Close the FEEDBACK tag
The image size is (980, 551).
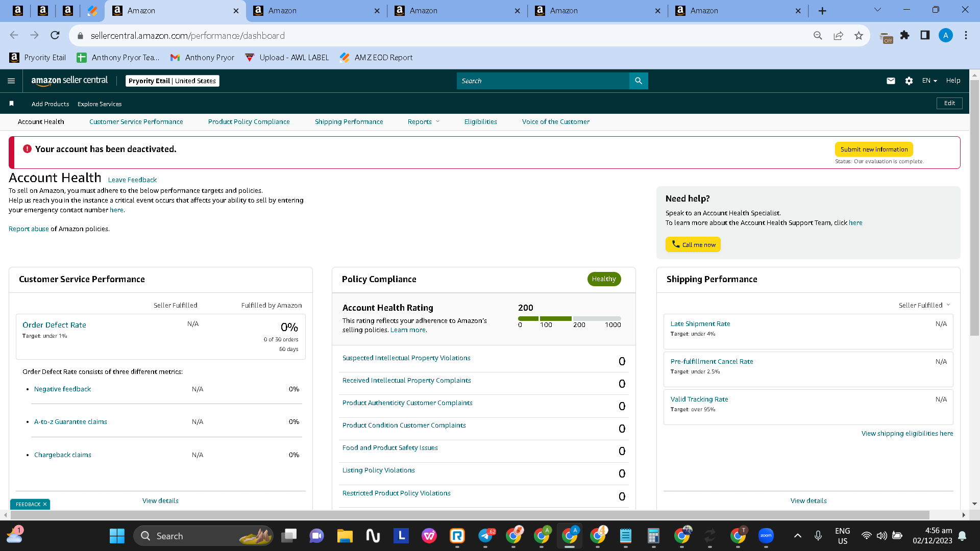pyautogui.click(x=45, y=504)
